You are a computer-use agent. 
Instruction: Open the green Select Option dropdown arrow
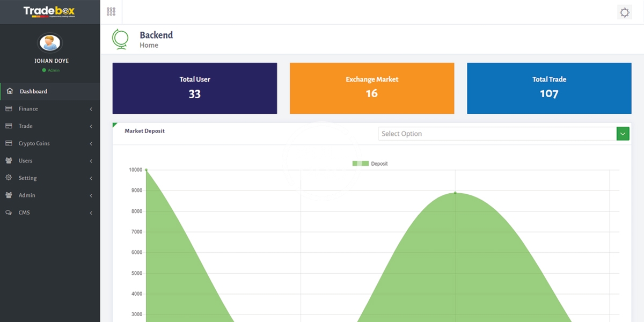click(x=623, y=134)
